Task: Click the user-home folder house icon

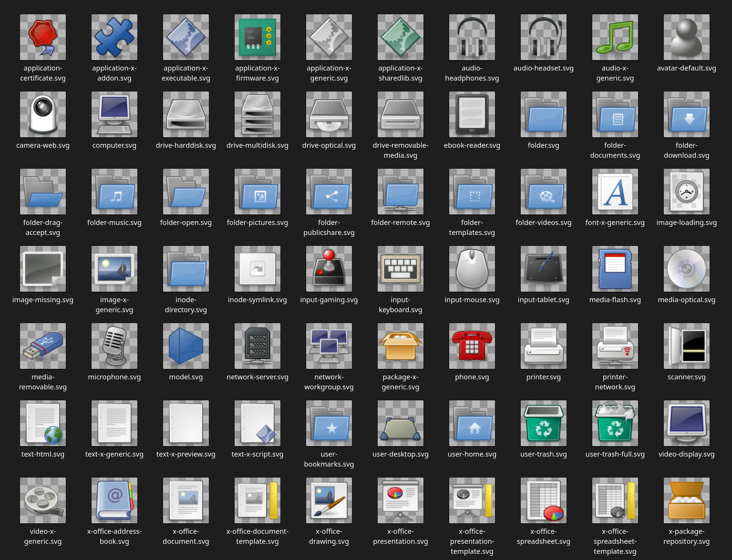Action: 472,423
